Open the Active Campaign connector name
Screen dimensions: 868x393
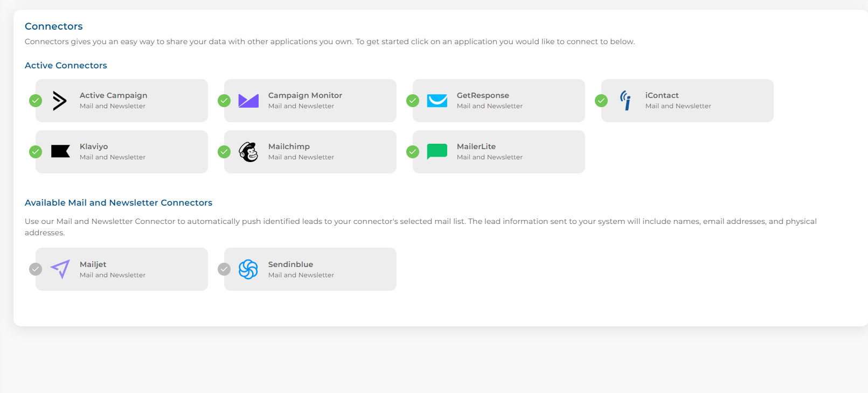[113, 95]
